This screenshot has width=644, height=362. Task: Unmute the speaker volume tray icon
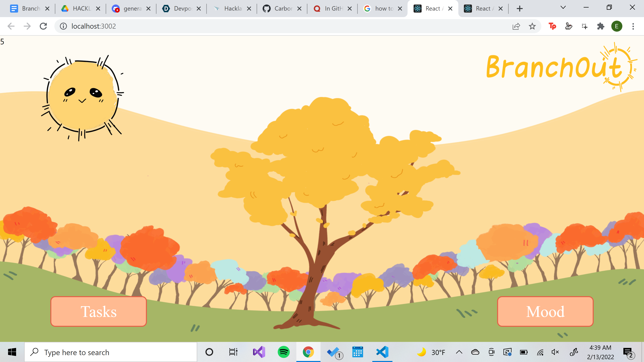(555, 352)
